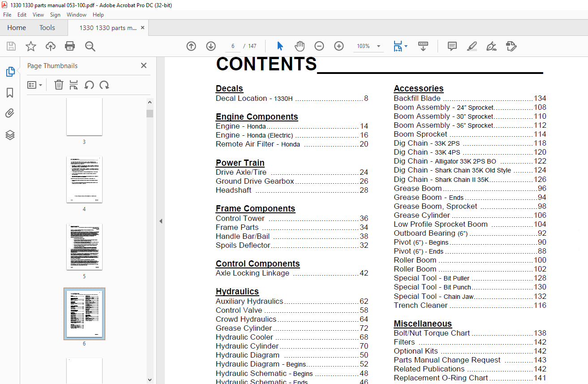This screenshot has width=588, height=384.
Task: Click the thumbnails scrollbar handle
Action: pyautogui.click(x=150, y=113)
